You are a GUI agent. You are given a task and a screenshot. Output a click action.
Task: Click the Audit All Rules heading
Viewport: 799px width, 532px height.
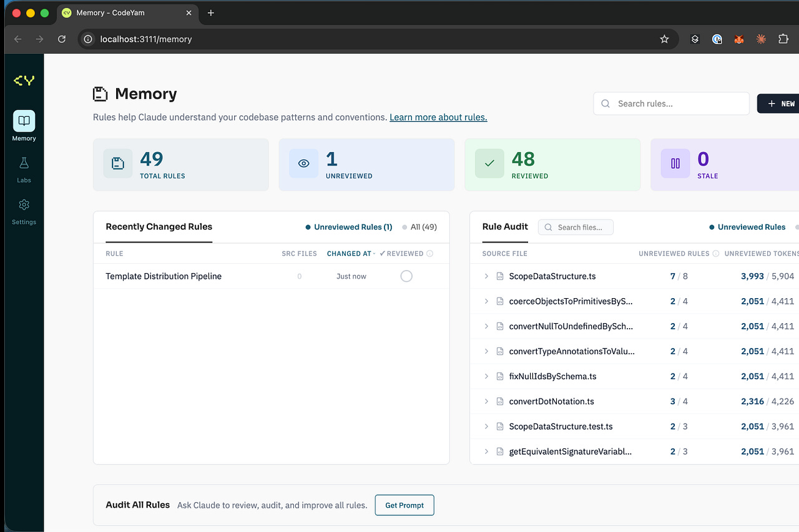point(138,505)
